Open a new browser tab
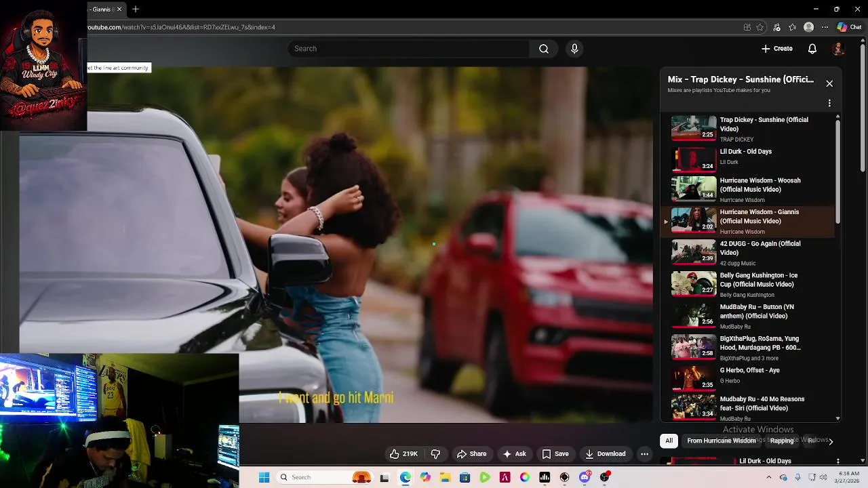This screenshot has height=488, width=868. pyautogui.click(x=136, y=9)
